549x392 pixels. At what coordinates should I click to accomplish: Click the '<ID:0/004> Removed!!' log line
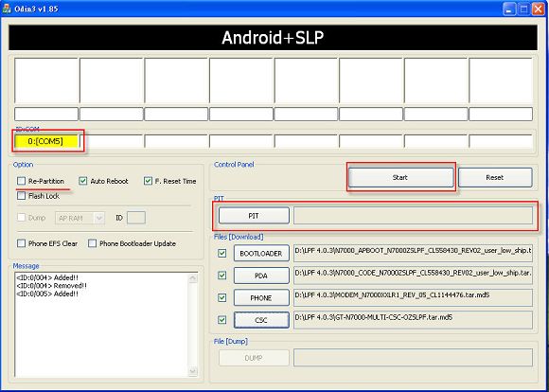point(51,286)
